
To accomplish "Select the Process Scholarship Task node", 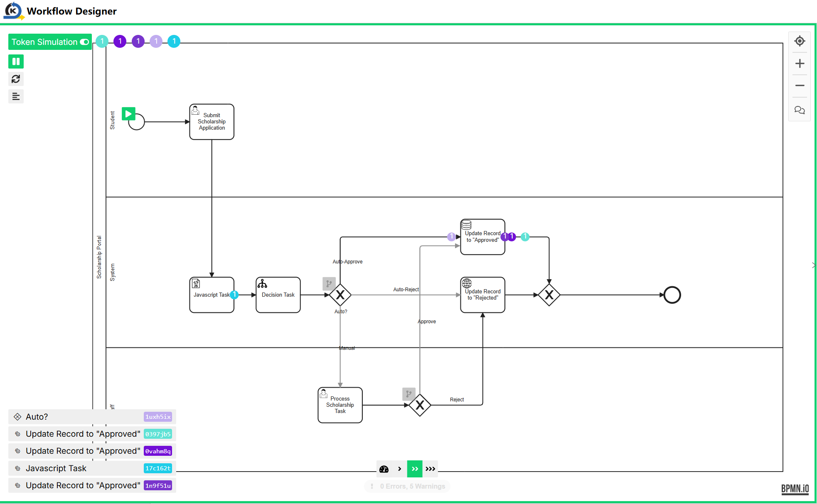I will (x=340, y=405).
